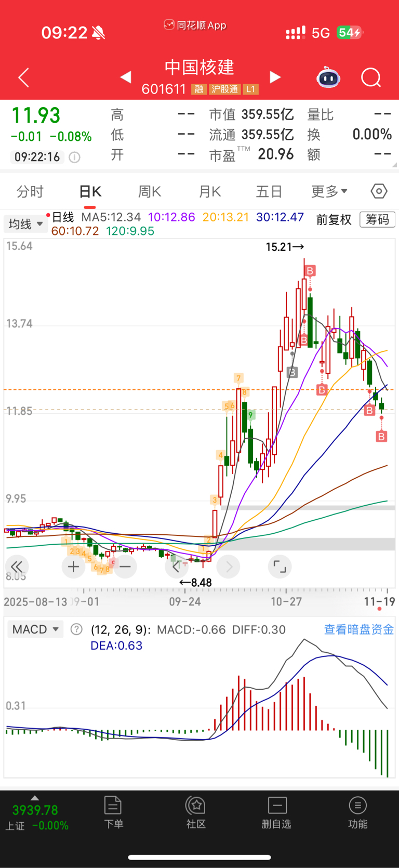Screen dimensions: 399x868
Task: Switch to 分时 tab
Action: [x=30, y=191]
